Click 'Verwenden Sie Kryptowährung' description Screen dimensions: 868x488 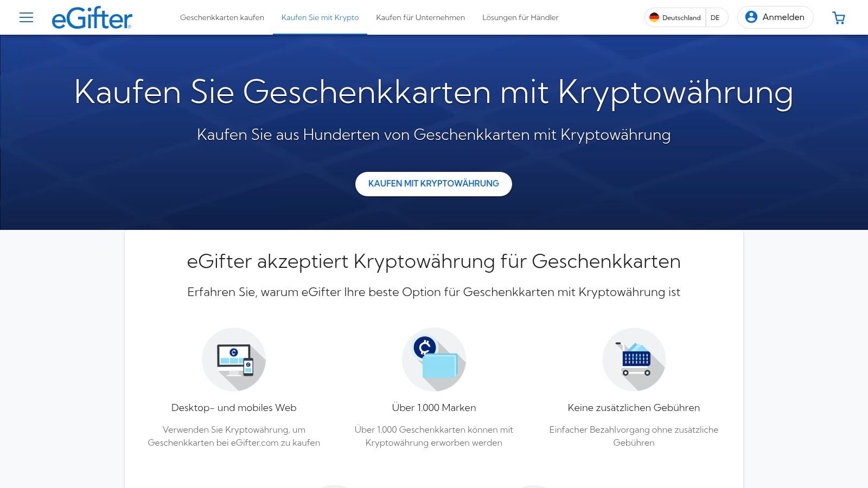(x=234, y=436)
